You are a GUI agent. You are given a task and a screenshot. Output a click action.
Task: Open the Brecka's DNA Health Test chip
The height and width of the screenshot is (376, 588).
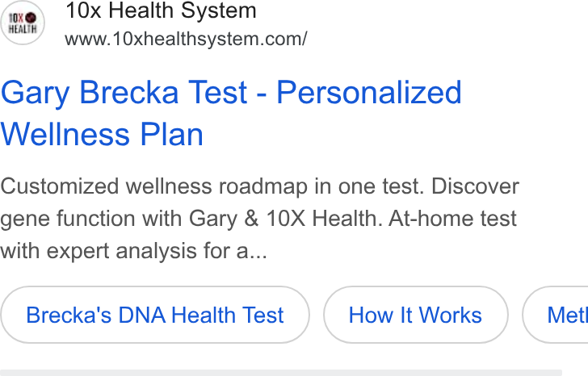pos(155,315)
